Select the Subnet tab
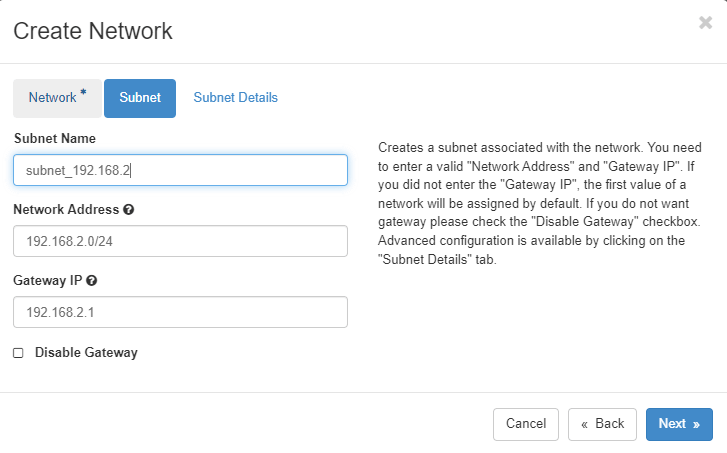Viewport: 727px width, 453px height. click(140, 98)
